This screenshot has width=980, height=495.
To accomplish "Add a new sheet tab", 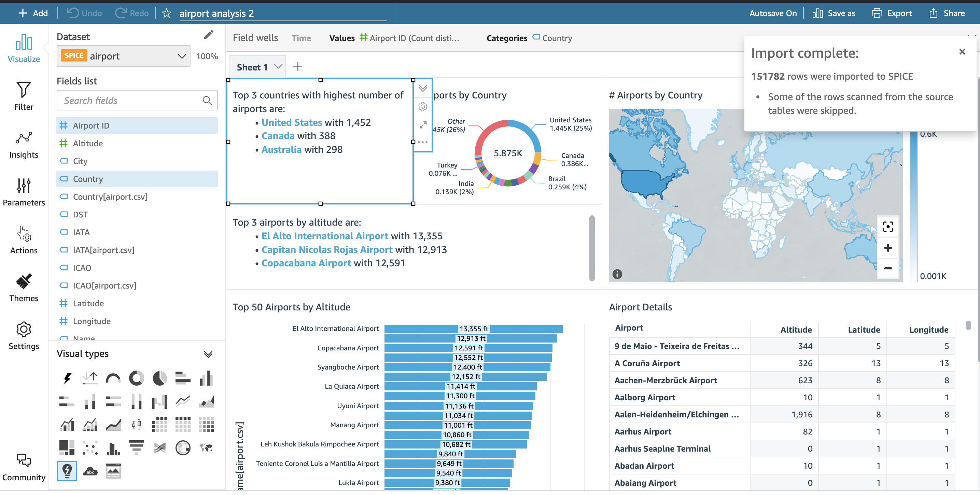I will 297,67.
